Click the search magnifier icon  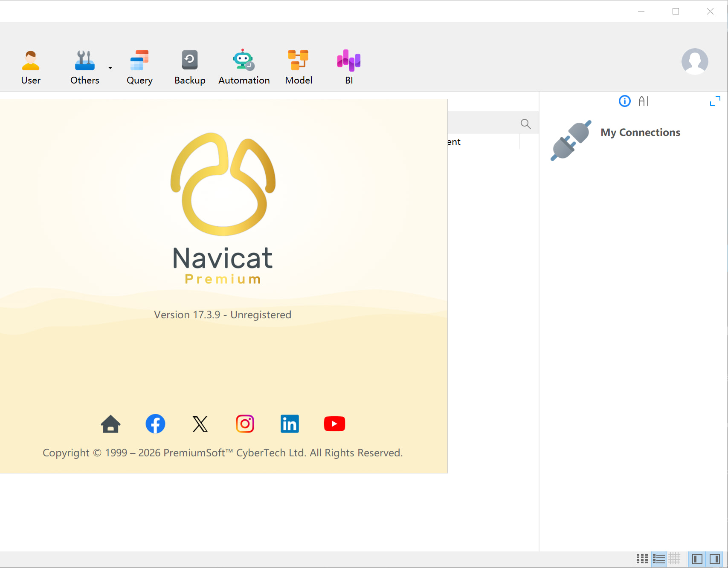[526, 124]
